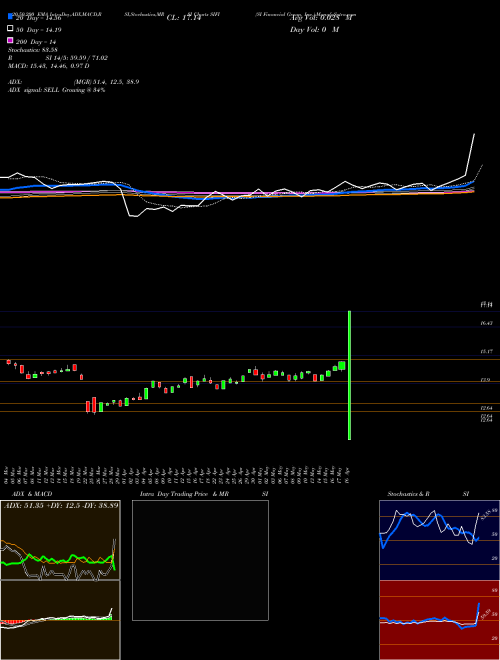Select the '20 Day - 14.36' legend label

tap(38, 18)
